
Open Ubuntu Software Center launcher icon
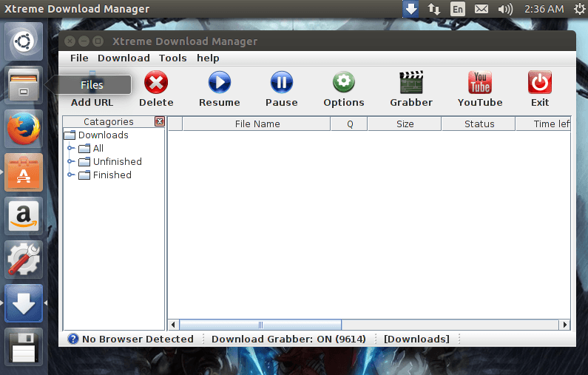[24, 172]
